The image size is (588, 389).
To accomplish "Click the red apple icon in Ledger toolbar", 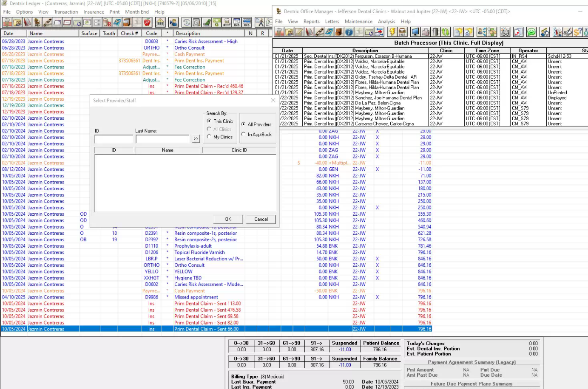I will pyautogui.click(x=147, y=22).
